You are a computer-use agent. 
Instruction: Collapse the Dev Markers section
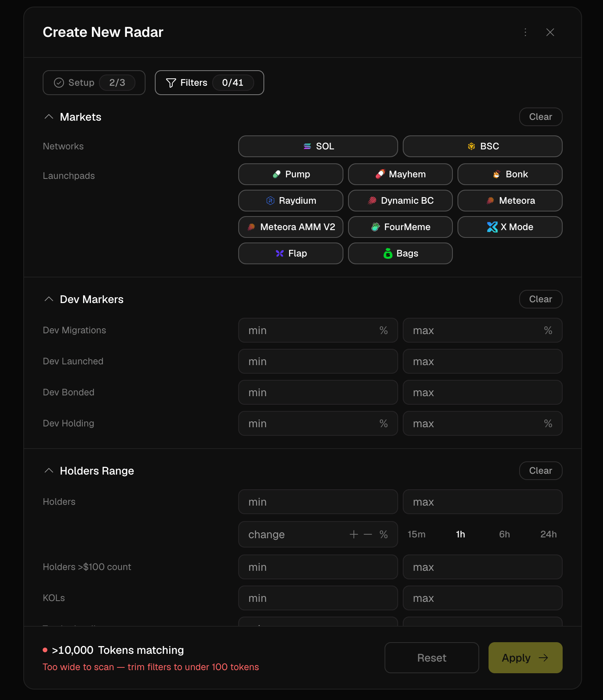click(49, 299)
